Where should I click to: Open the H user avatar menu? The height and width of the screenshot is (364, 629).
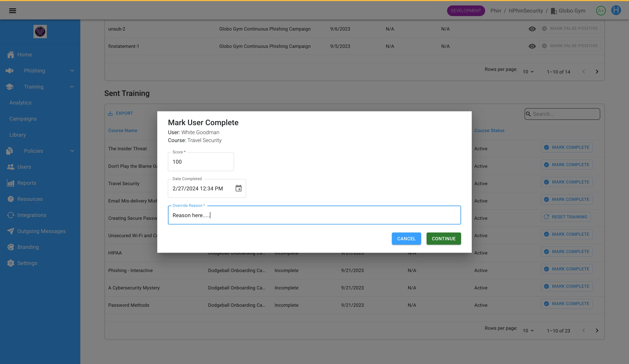[616, 10]
